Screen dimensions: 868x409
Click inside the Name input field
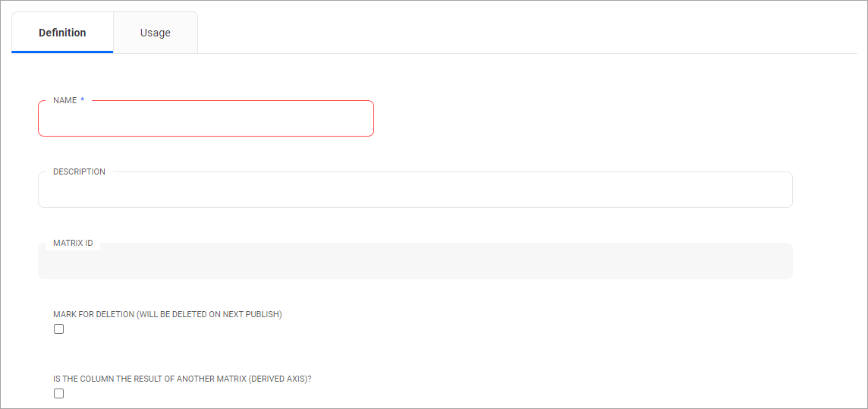(206, 119)
